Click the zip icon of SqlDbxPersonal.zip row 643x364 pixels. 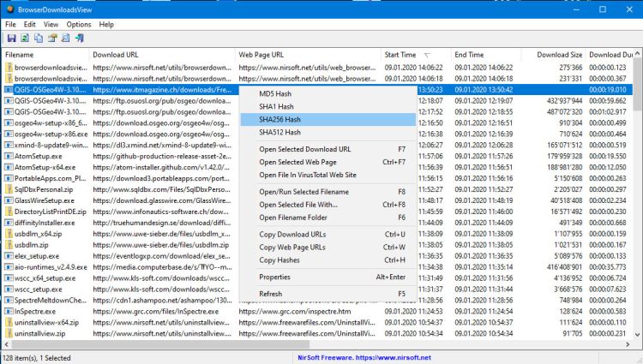[9, 189]
